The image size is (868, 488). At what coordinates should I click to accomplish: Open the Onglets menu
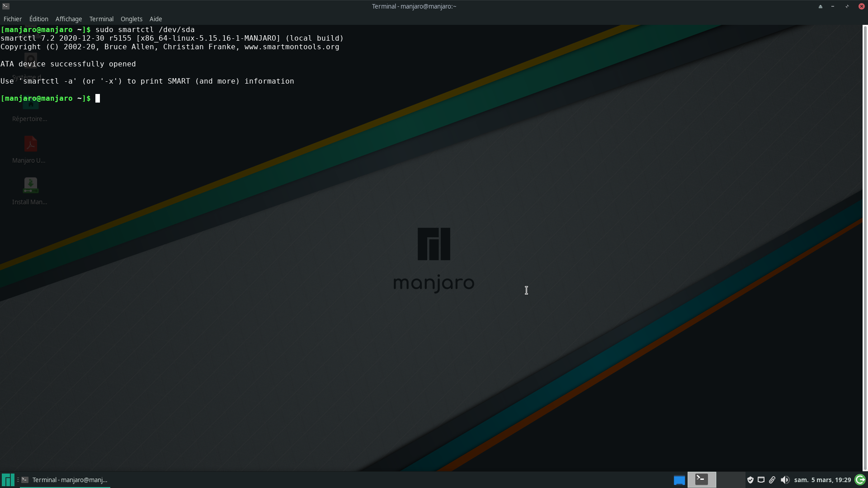click(132, 19)
